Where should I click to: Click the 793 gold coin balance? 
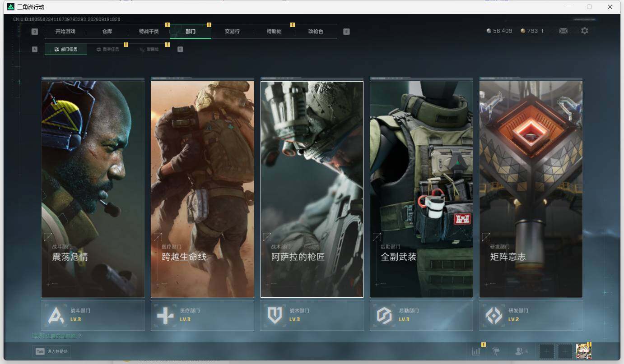[x=529, y=31]
